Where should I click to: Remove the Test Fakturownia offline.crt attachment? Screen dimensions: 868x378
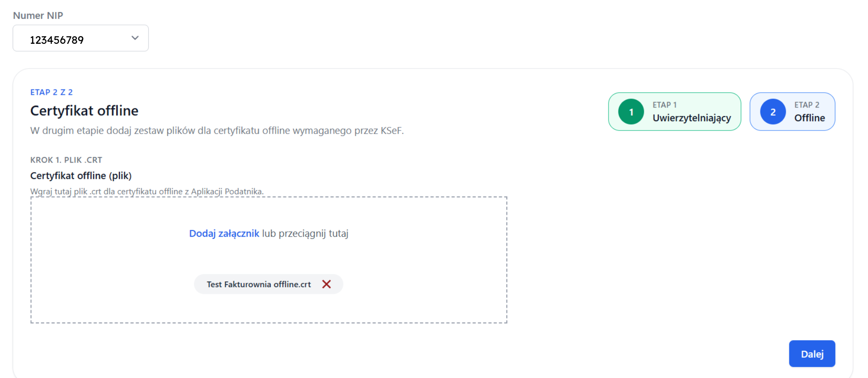[326, 284]
